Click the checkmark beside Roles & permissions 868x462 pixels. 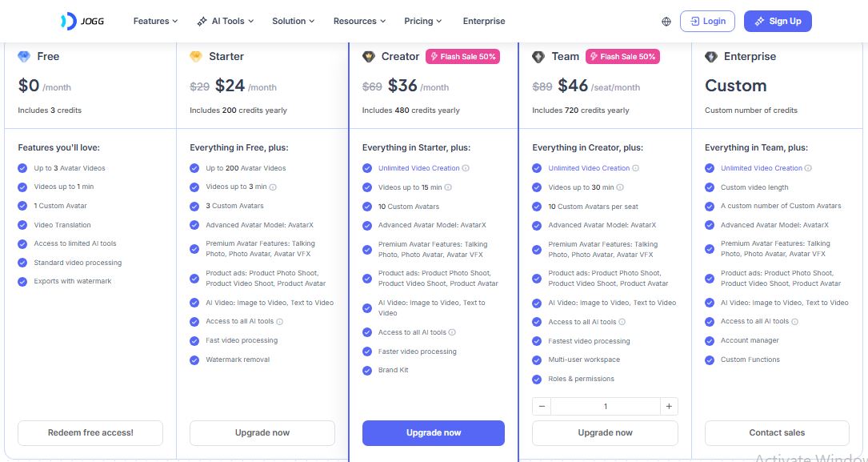coord(537,380)
